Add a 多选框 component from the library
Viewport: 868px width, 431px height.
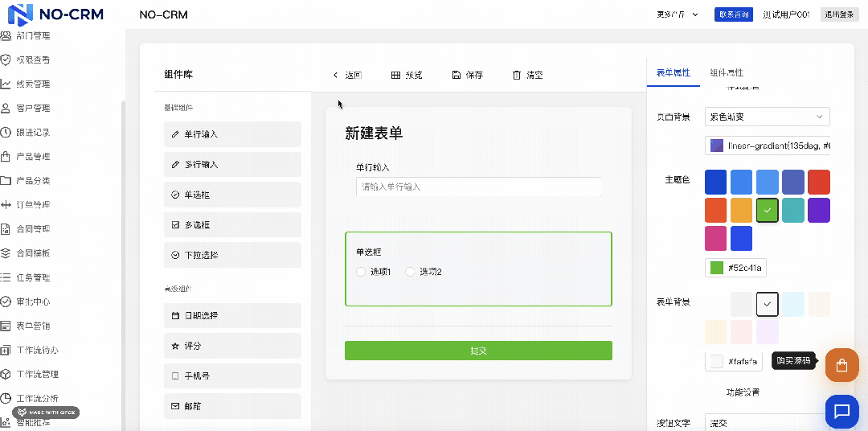tap(232, 225)
